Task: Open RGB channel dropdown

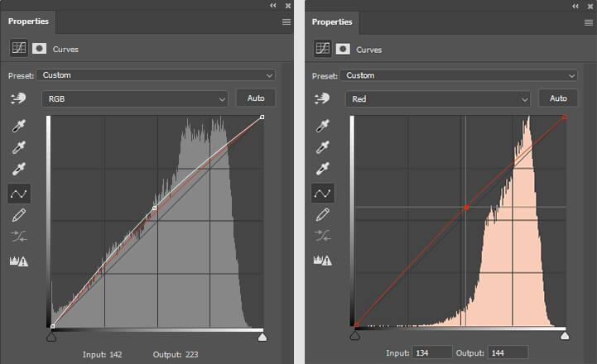Action: [135, 99]
